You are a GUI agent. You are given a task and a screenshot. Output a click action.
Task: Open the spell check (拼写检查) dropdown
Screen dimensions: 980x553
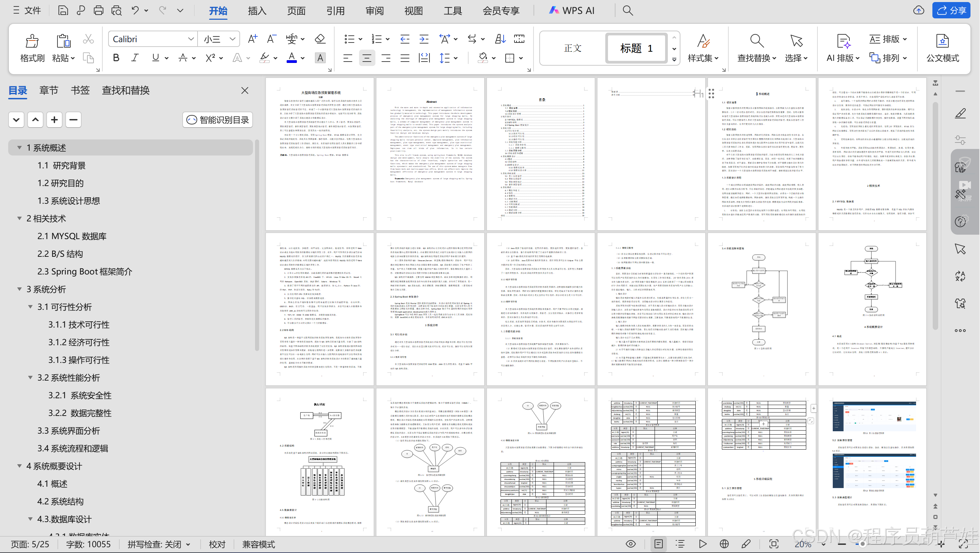point(188,544)
